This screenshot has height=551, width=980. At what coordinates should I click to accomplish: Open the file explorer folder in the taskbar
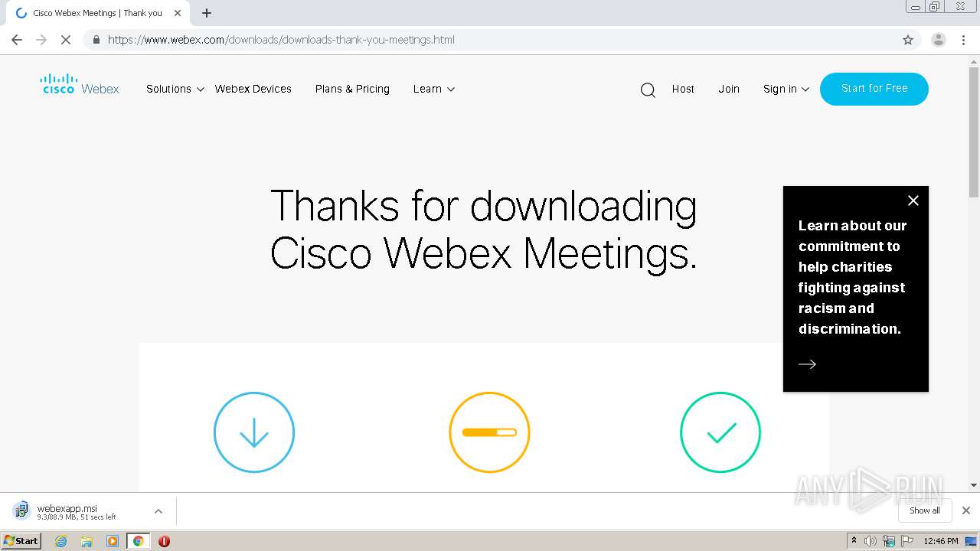(87, 541)
